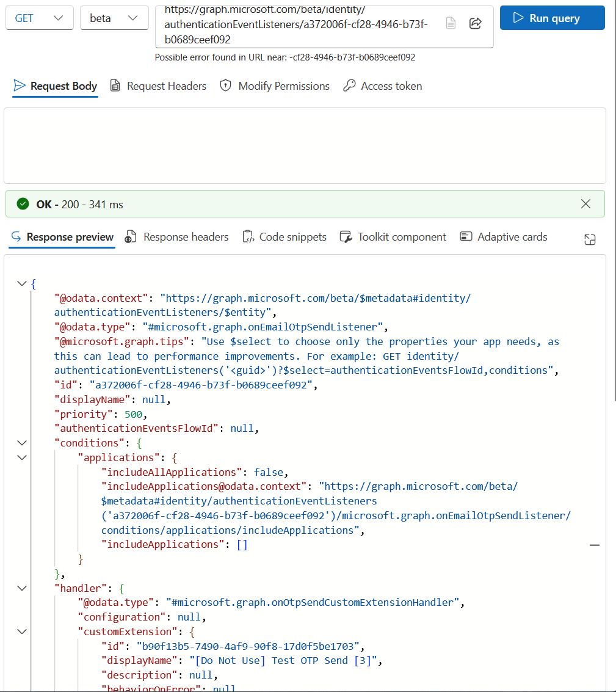Click the Adaptive cards icon
The image size is (616, 692).
(466, 236)
